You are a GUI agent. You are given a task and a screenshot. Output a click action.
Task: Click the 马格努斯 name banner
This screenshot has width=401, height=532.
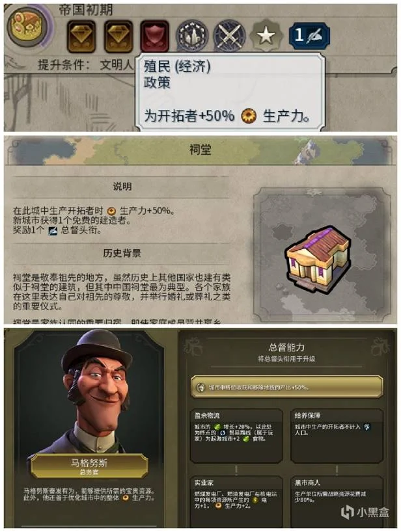[x=89, y=466]
